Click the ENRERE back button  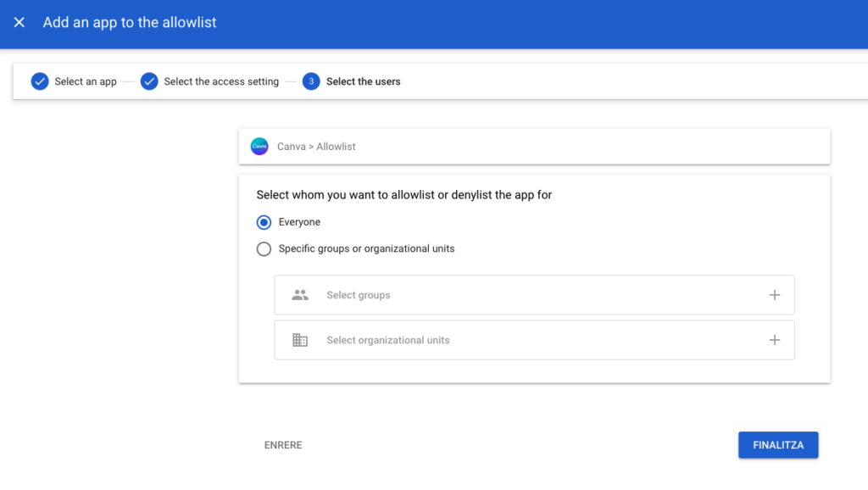pyautogui.click(x=283, y=445)
